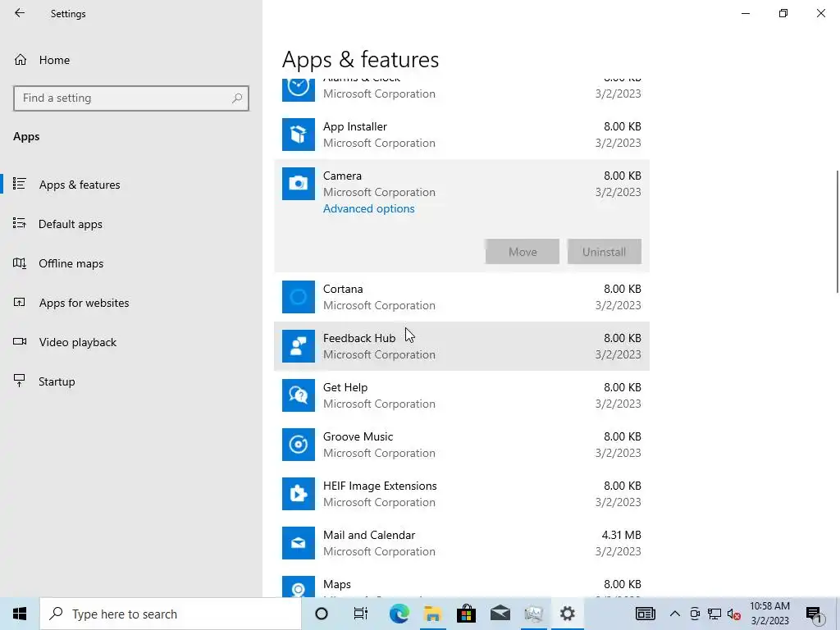Open Cortana circle from the taskbar
This screenshot has height=630, width=840.
coord(322,614)
